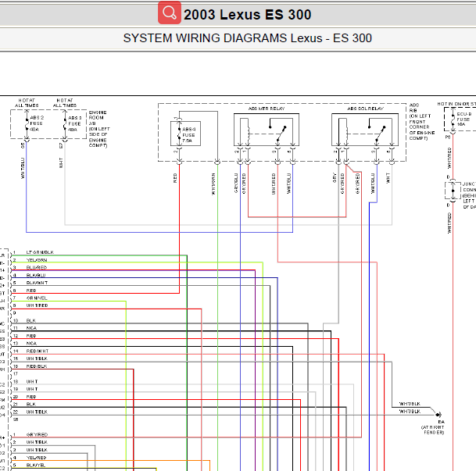Click pin 16 "RED/BLK" wire label
Screen dimensions: 476x471
coord(37,366)
